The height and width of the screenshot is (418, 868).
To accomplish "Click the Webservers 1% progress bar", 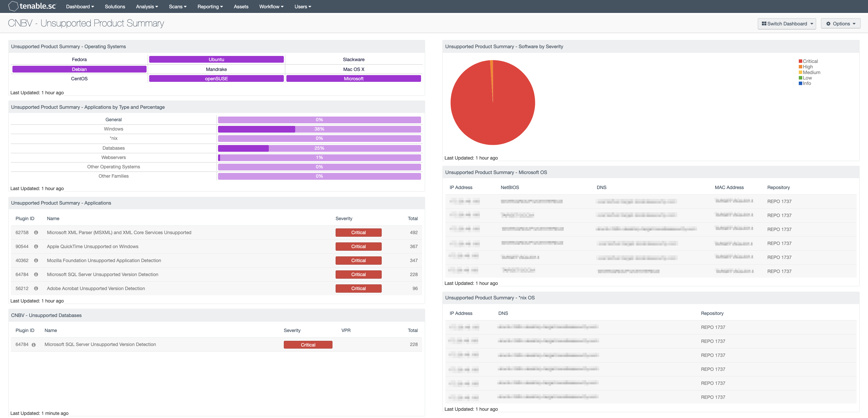I will (x=320, y=157).
